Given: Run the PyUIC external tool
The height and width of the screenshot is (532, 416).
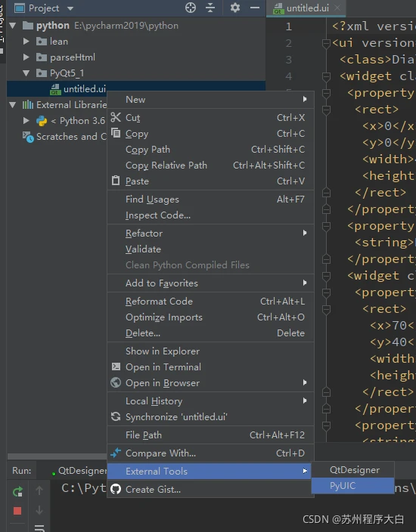Looking at the screenshot, I should click(x=352, y=485).
